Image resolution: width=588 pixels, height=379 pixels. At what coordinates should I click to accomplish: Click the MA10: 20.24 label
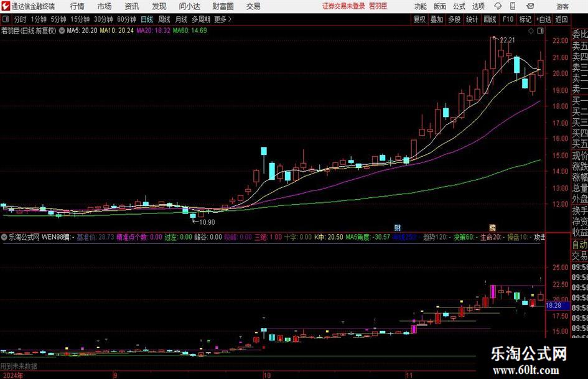[116, 30]
